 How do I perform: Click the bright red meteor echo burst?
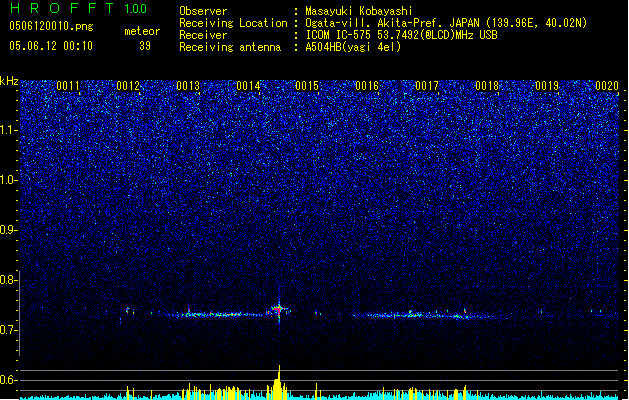(x=278, y=309)
